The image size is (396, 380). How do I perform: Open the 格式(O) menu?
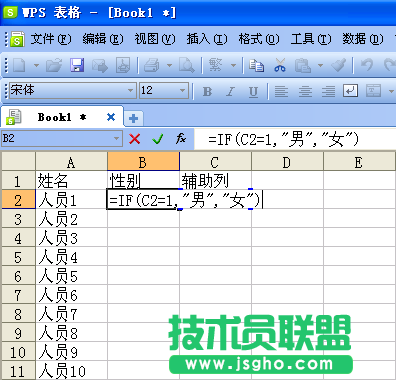(x=259, y=39)
